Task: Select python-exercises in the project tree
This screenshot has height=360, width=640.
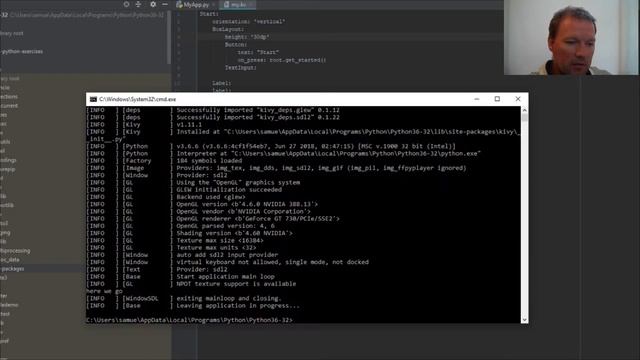Action: tap(22, 51)
